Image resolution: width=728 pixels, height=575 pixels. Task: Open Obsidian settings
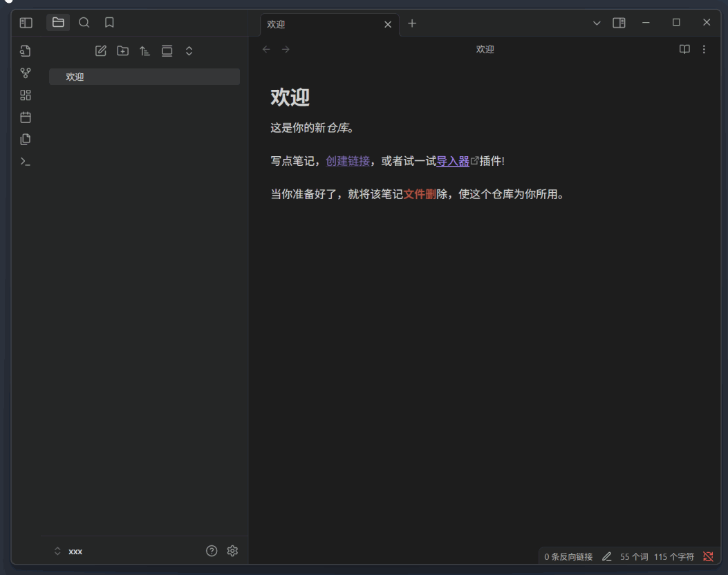point(232,551)
